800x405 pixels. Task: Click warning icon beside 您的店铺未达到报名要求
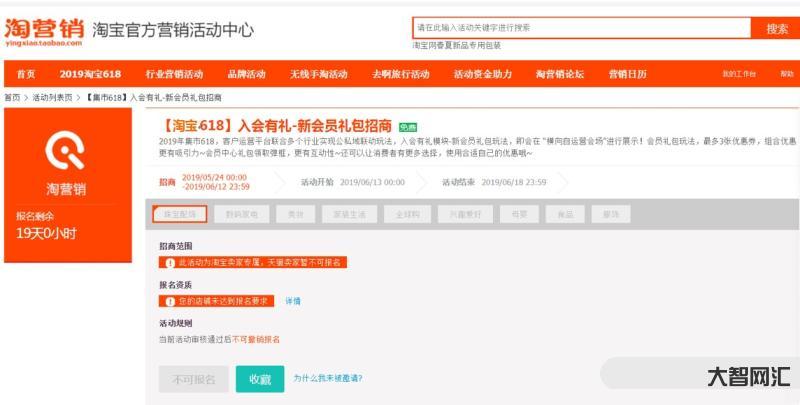coord(170,300)
